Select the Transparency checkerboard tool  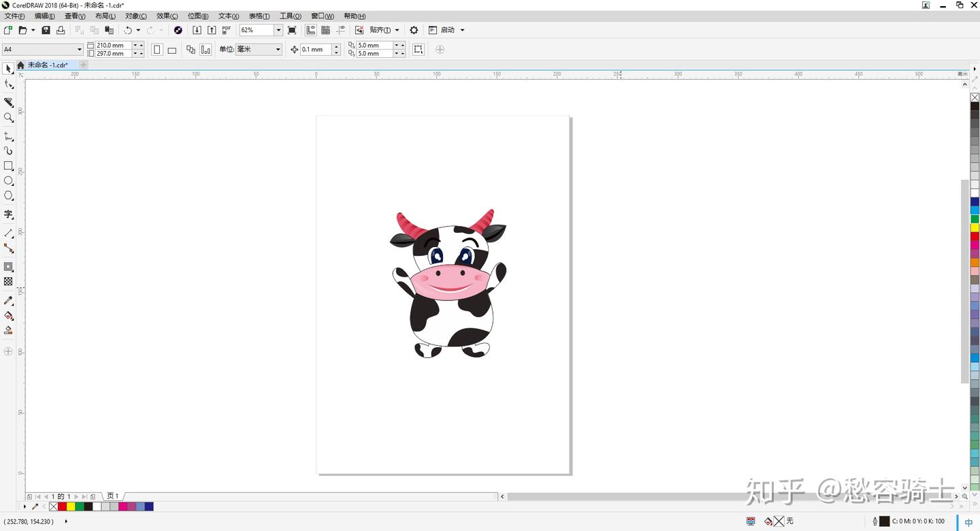tap(8, 281)
